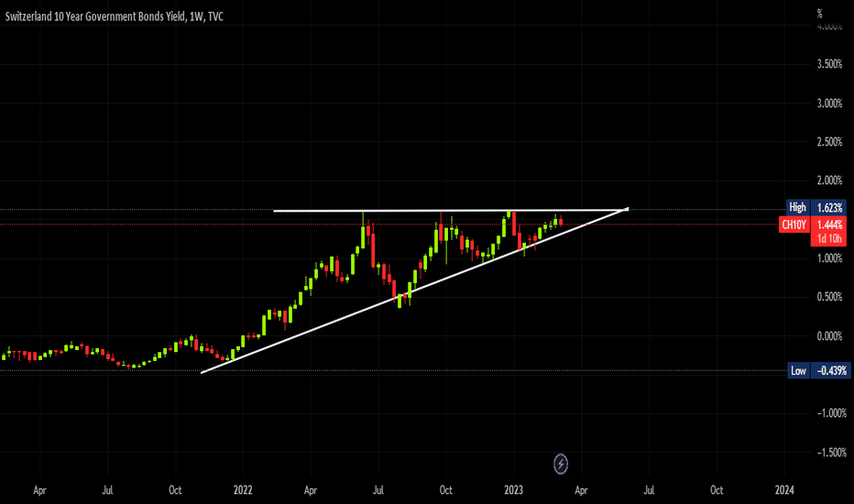Click the -1.500% price axis label

tap(831, 453)
